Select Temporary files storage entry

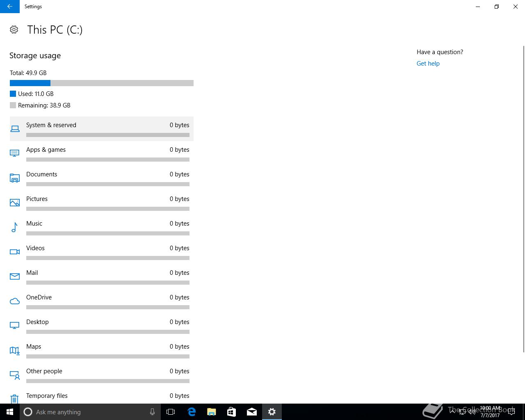pyautogui.click(x=102, y=396)
